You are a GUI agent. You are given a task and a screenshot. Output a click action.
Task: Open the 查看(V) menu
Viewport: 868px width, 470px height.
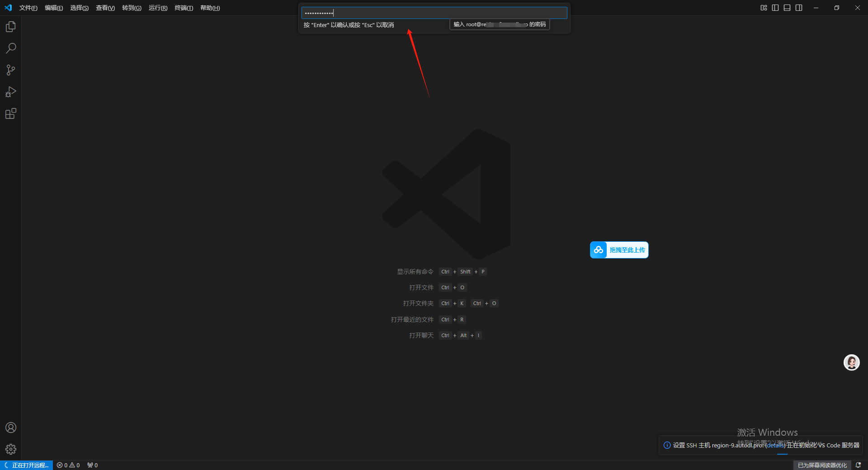[x=105, y=8]
